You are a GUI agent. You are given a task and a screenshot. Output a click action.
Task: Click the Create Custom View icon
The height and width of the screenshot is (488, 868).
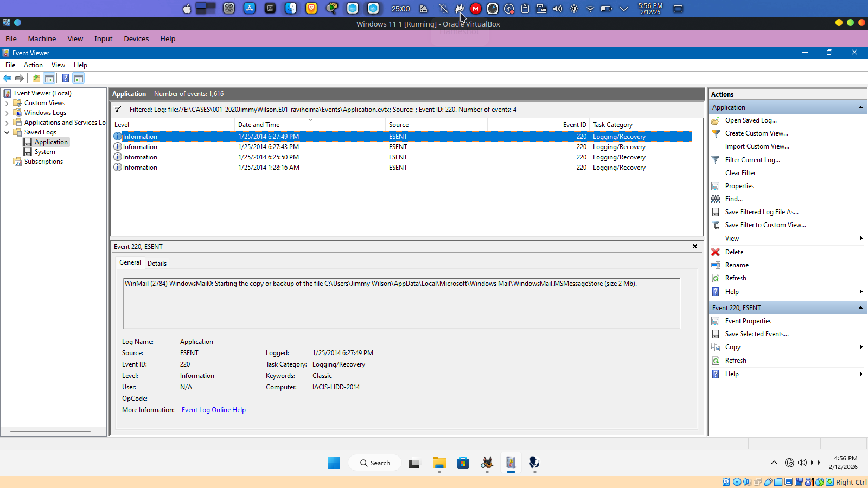point(716,133)
